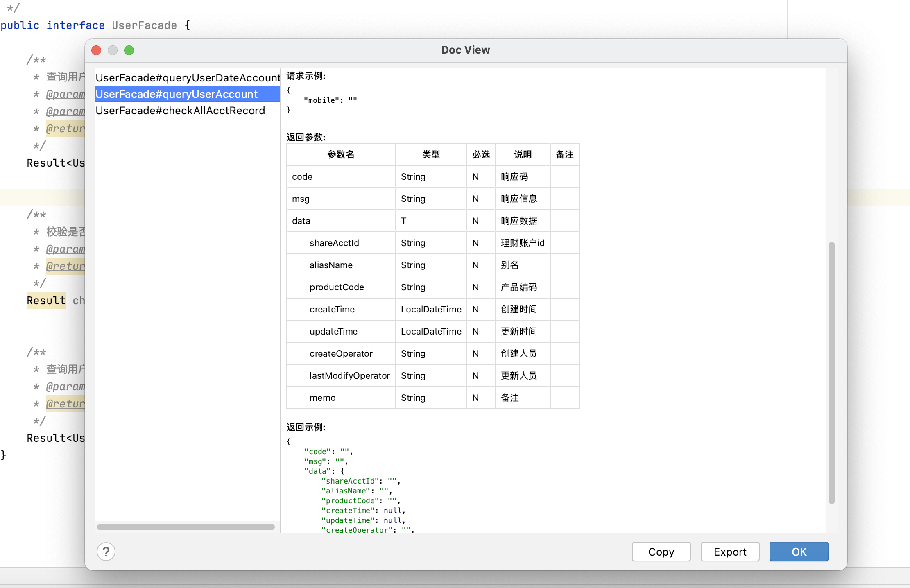Viewport: 910px width, 588px height.
Task: Select UserFacade#checkAllAcctRecord list entry
Action: click(x=180, y=111)
